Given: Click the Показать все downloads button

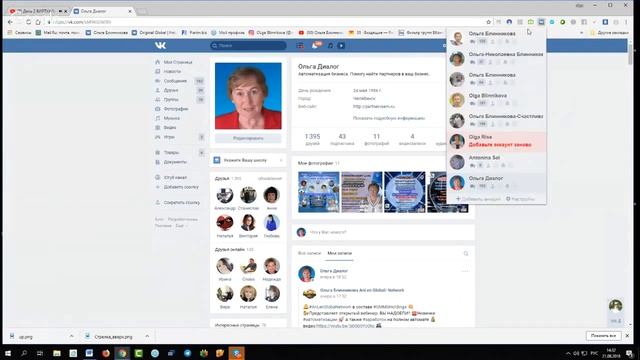Looking at the screenshot, I should [603, 336].
